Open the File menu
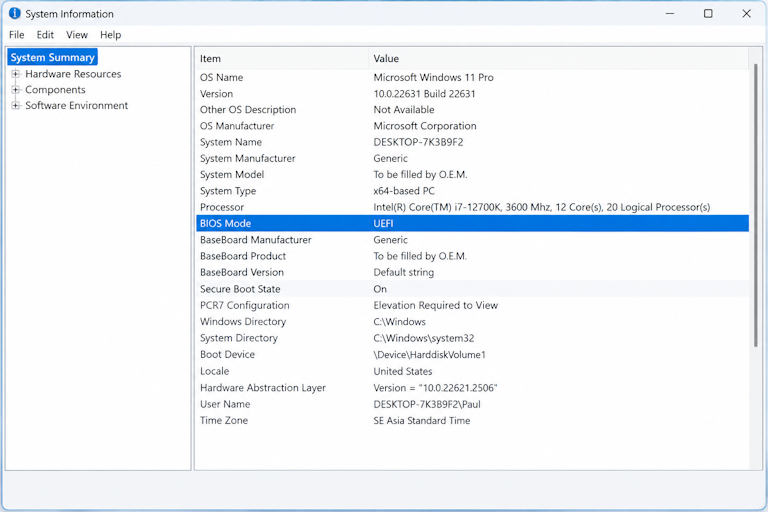 coord(17,35)
